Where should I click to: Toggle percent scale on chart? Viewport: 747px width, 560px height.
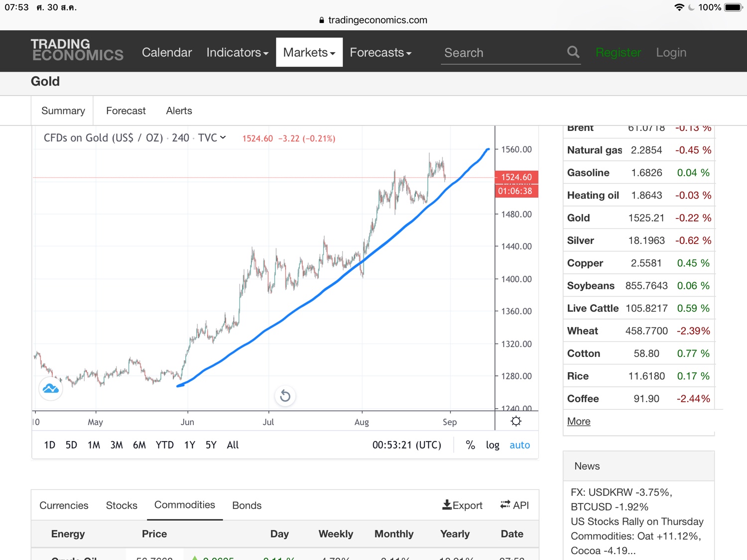pos(470,445)
